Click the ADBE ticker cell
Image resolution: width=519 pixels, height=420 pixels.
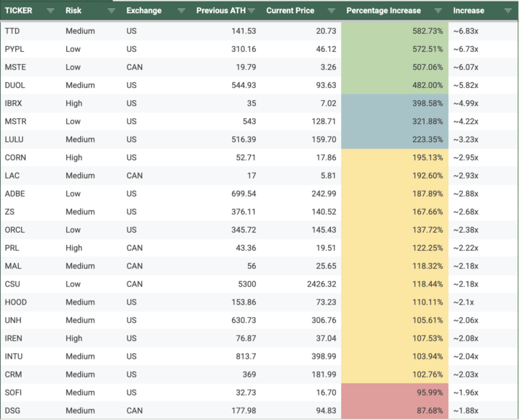pyautogui.click(x=31, y=194)
